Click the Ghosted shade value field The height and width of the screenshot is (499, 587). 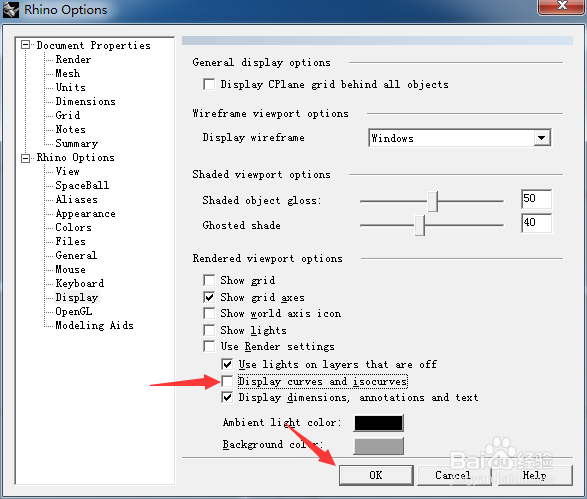click(536, 223)
